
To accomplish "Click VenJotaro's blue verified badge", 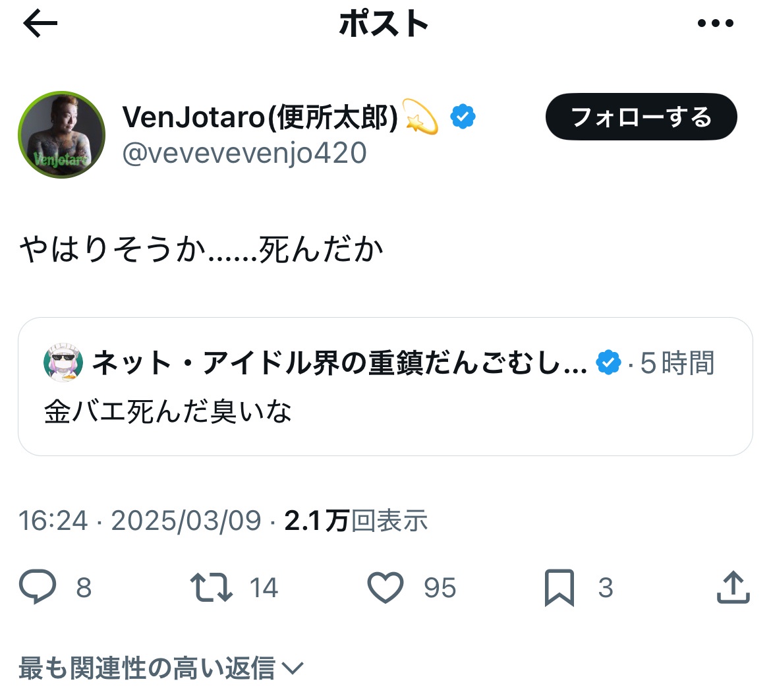I will (x=463, y=118).
